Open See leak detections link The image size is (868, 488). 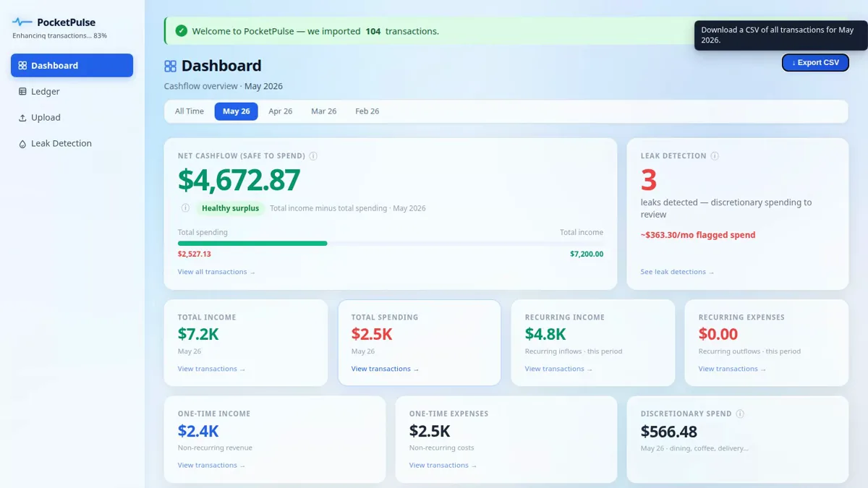pos(677,272)
